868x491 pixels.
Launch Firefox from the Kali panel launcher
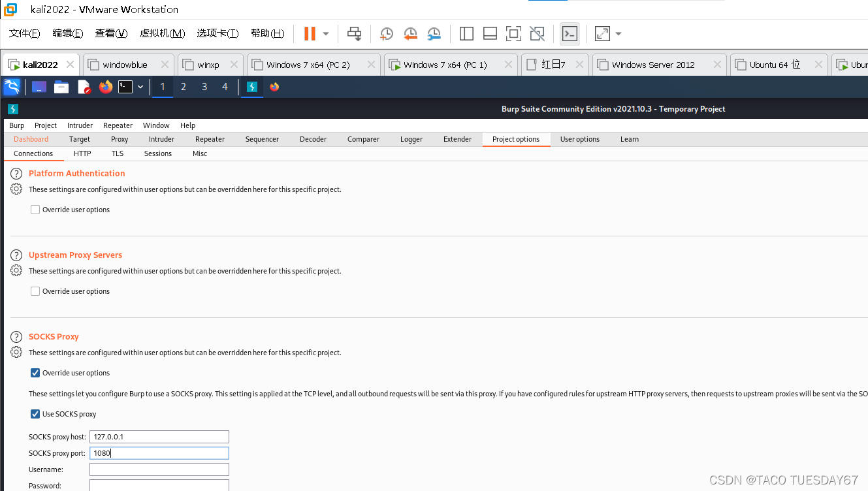tap(106, 87)
